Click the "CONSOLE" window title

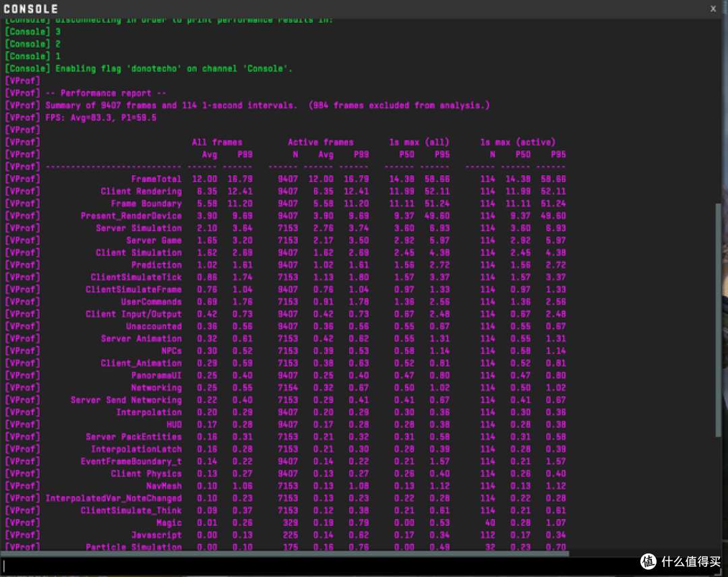[x=30, y=9]
